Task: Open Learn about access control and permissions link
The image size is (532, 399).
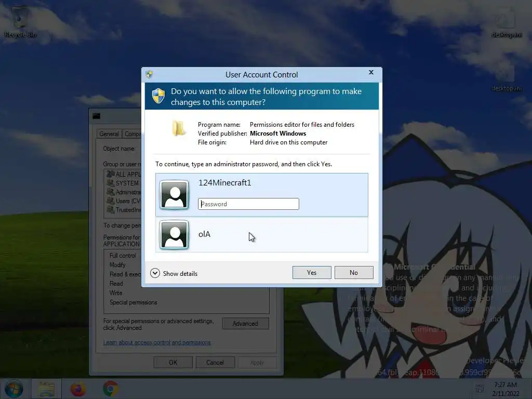Action: [157, 342]
